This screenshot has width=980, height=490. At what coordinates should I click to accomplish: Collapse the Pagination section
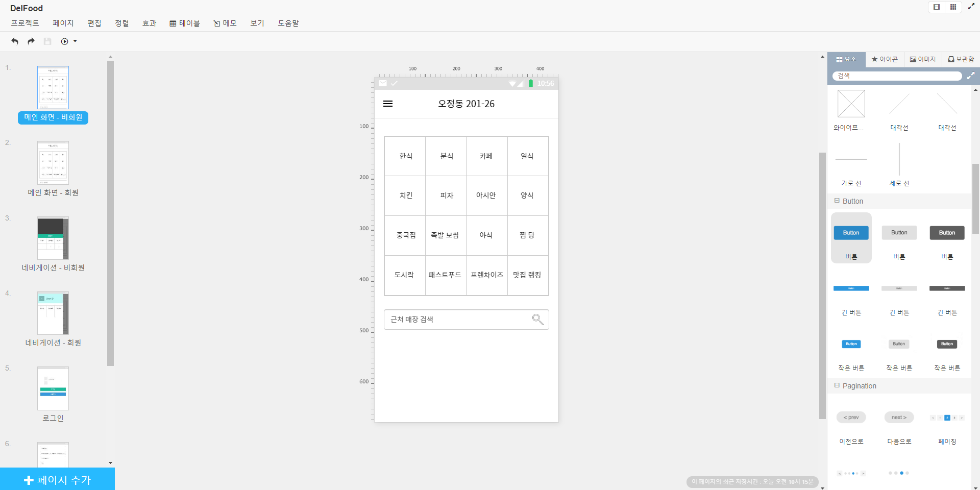[837, 385]
